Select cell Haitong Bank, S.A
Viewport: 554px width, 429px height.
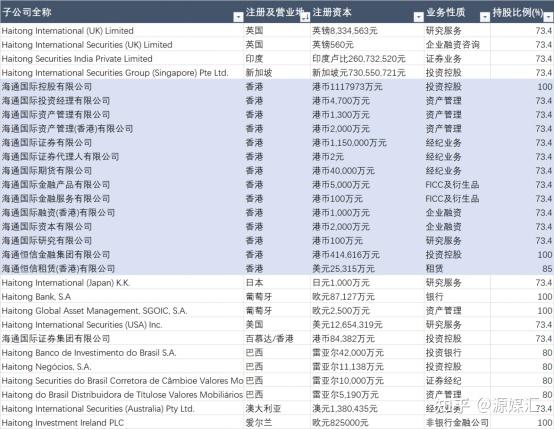click(122, 296)
